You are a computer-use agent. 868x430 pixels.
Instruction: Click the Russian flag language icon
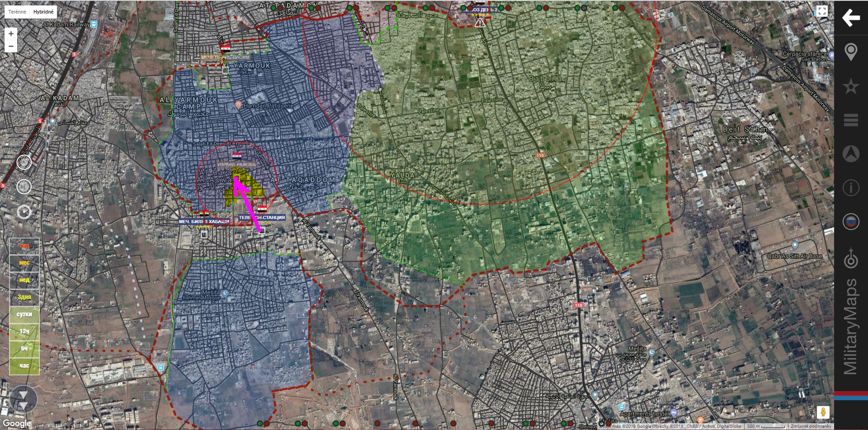coord(850,222)
